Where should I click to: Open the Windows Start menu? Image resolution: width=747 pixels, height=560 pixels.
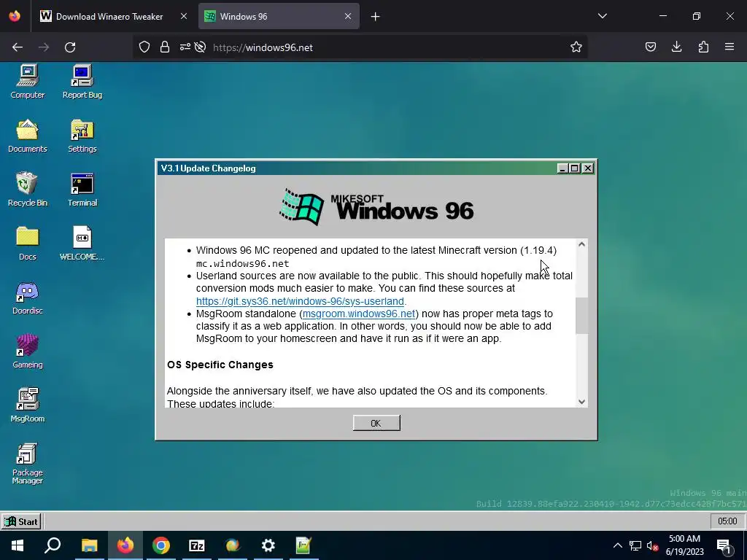tap(18, 545)
